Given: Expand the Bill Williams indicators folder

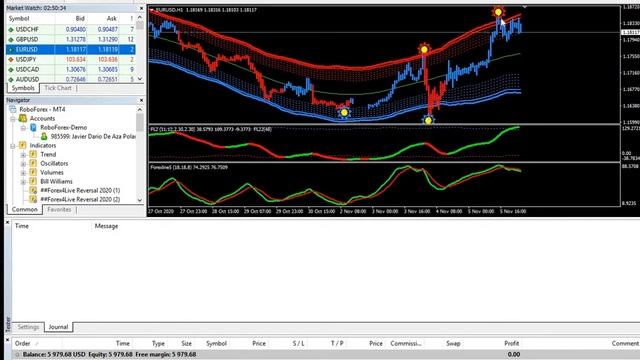Looking at the screenshot, I should click(23, 182).
